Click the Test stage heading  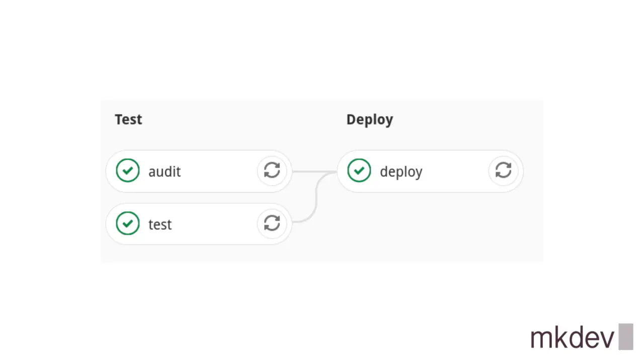(x=128, y=119)
